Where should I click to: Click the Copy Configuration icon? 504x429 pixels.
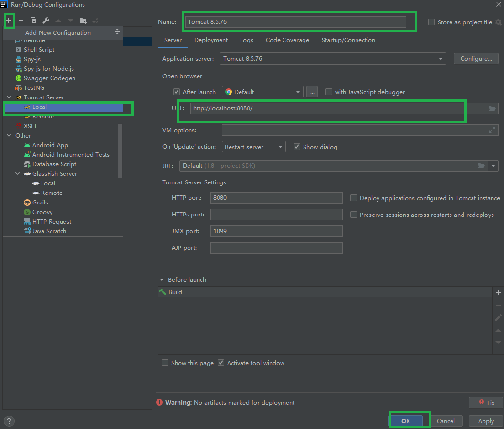33,21
